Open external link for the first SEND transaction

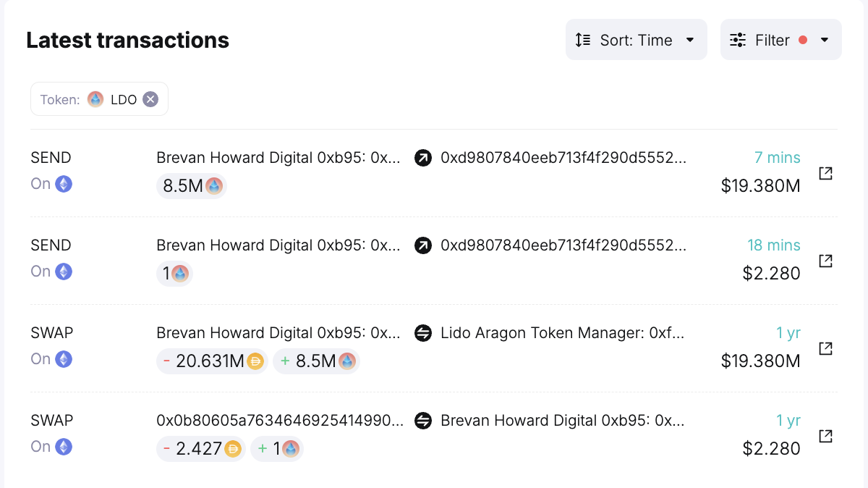pyautogui.click(x=825, y=173)
